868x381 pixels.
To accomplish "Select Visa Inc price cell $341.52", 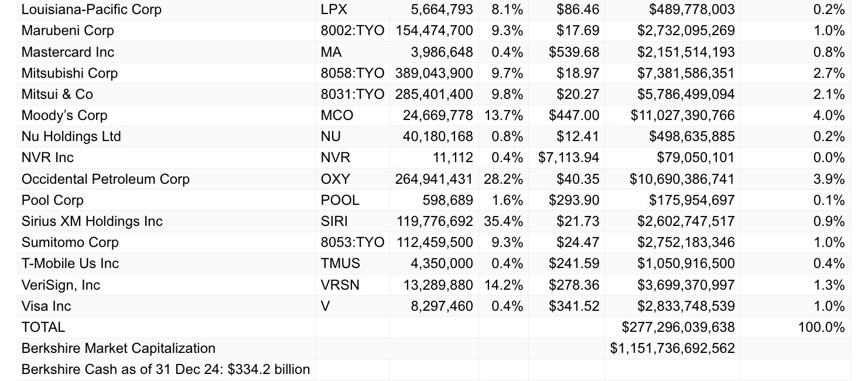I will pos(573,306).
